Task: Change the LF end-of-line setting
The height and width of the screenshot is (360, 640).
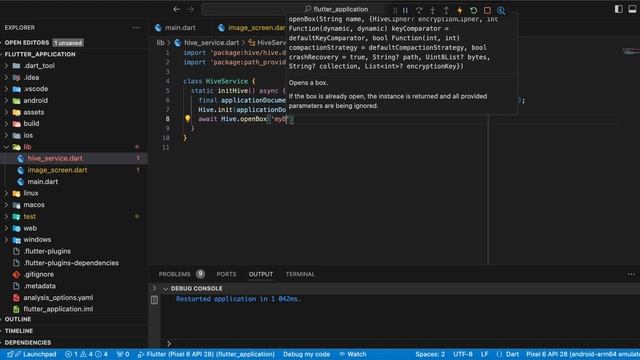Action: pos(484,354)
